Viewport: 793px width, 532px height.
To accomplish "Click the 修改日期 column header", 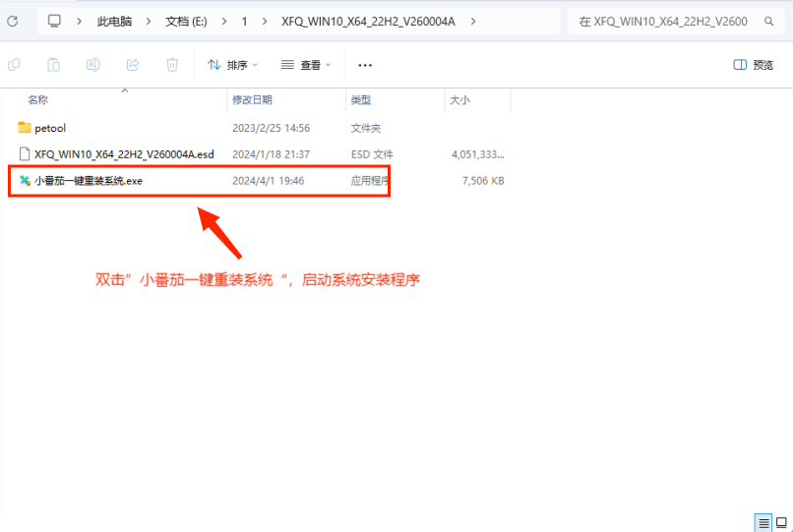I will (x=252, y=100).
